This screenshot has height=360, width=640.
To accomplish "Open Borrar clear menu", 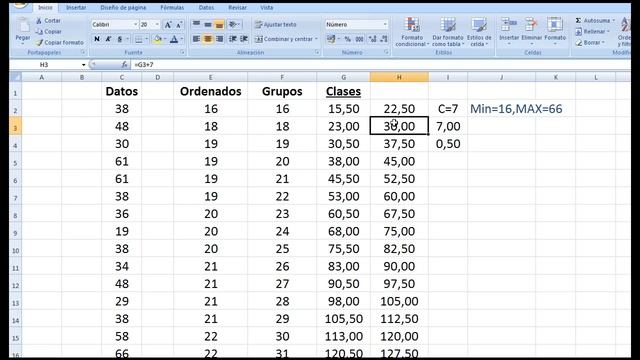I will click(x=589, y=42).
